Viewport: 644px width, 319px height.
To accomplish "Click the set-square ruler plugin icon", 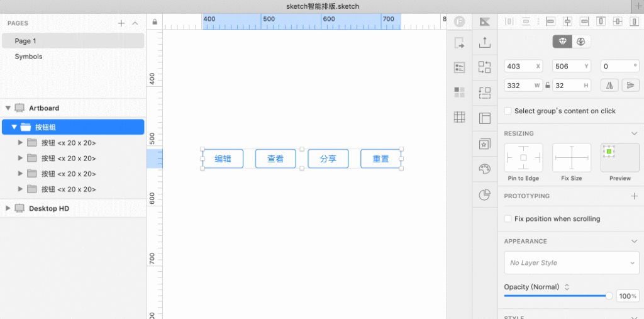I will tap(485, 22).
